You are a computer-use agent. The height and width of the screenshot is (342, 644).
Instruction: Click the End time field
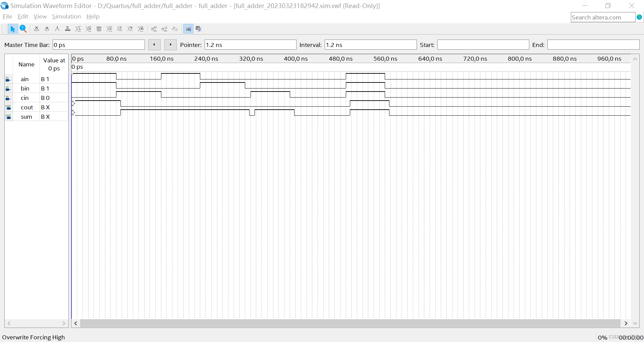[593, 45]
